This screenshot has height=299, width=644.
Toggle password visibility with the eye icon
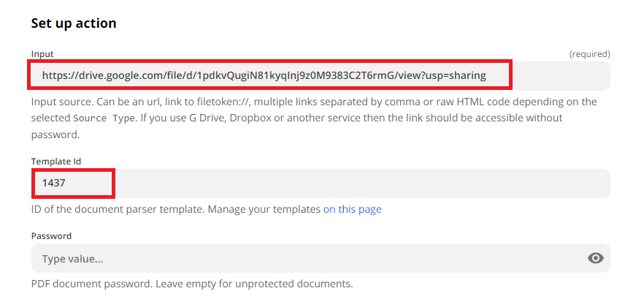point(596,258)
